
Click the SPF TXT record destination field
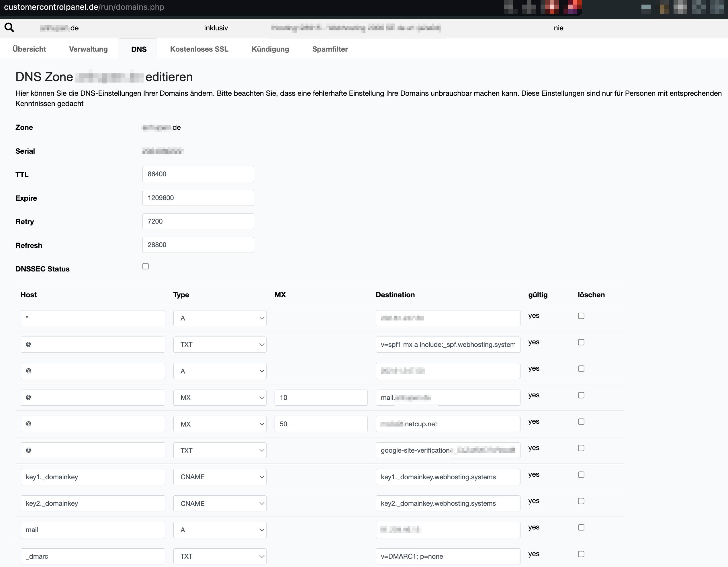tap(448, 344)
